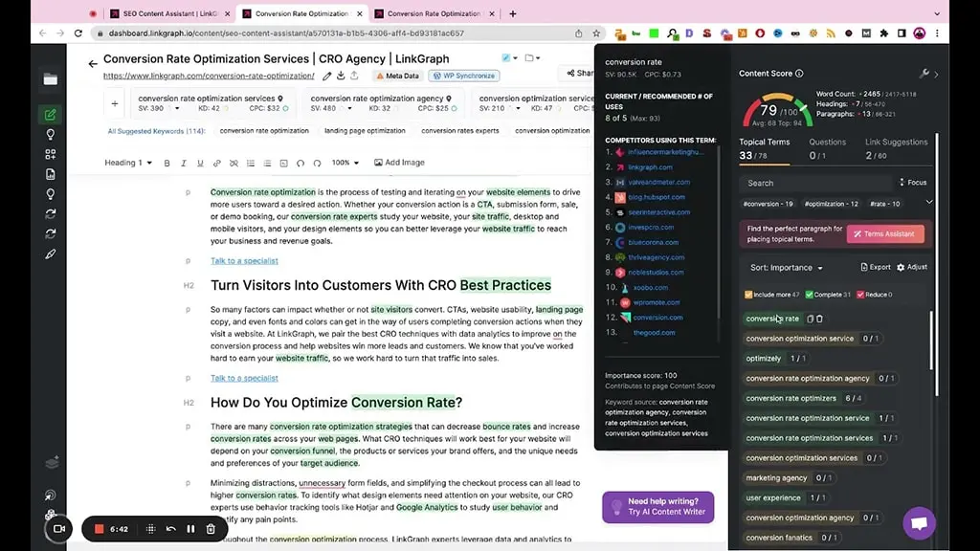Expand the hashtag term filters chevron
Viewport: 980px width, 551px height.
(928, 203)
